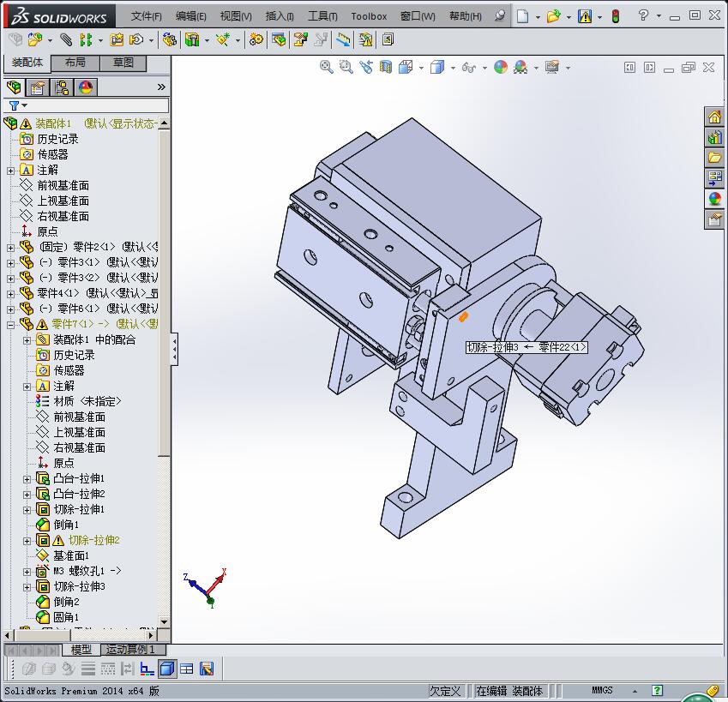
Task: Expand the 切除-拉伸2 feature with warning
Action: 27,541
